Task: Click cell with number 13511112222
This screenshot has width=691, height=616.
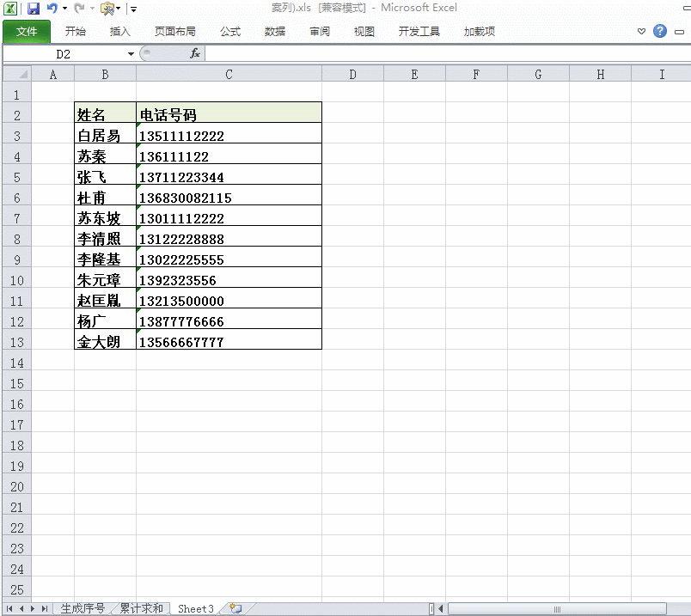Action: pyautogui.click(x=229, y=133)
